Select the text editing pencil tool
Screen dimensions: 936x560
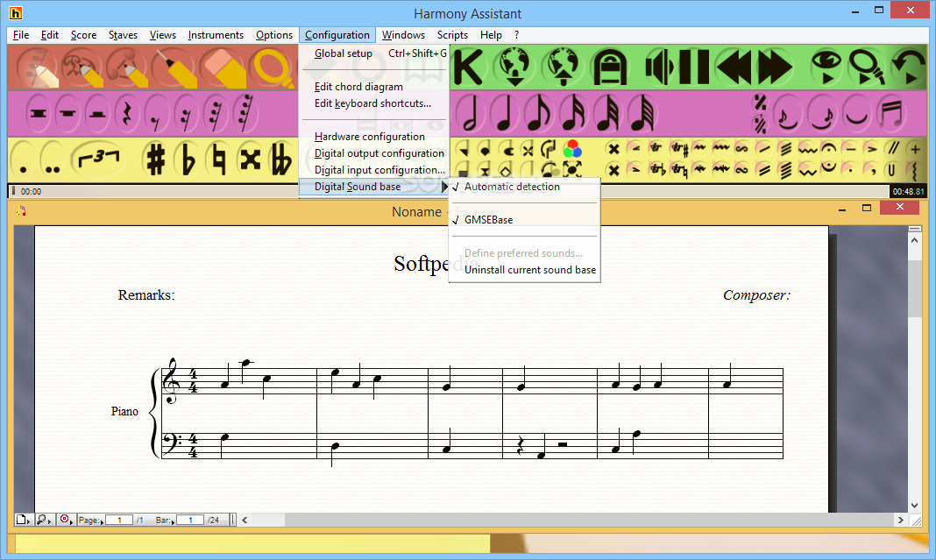point(83,67)
